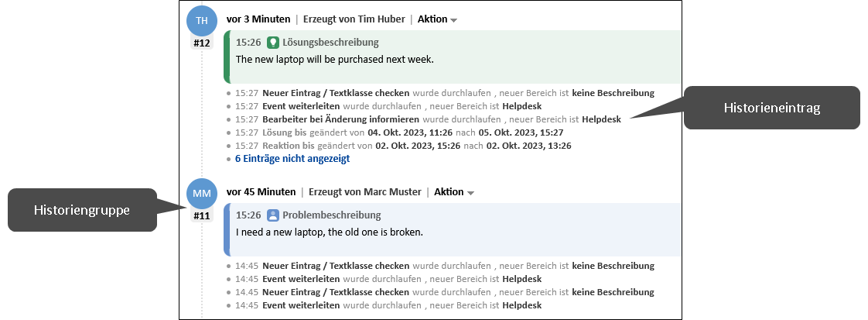Screen dimensions: 868x320
Task: Open the Aktion dropdown for Tim Huber's entry
Action: point(437,19)
